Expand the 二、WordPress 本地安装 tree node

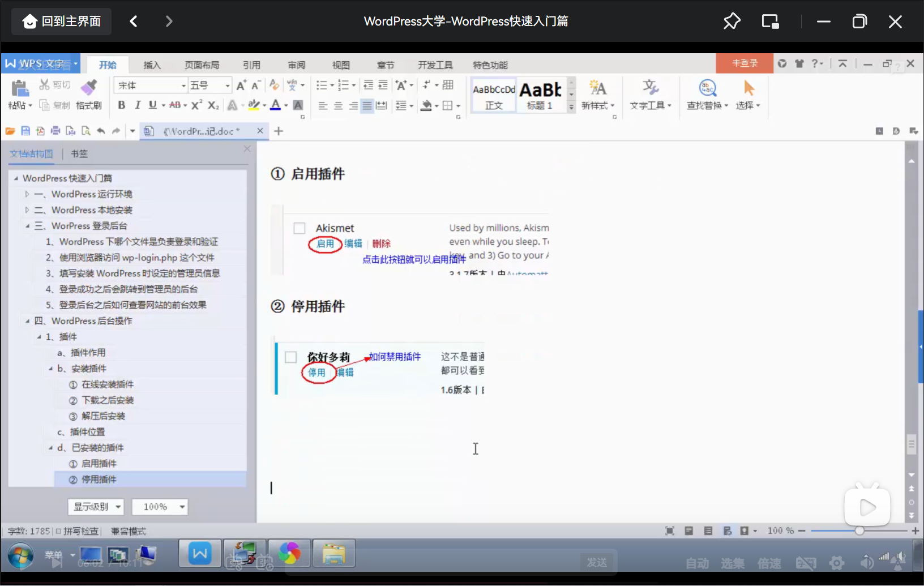[x=27, y=210]
